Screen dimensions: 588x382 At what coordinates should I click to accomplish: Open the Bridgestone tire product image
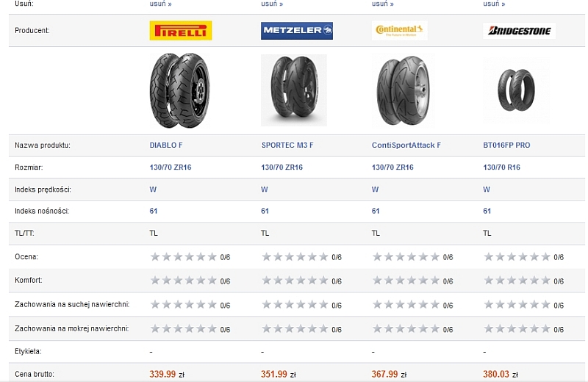[514, 91]
